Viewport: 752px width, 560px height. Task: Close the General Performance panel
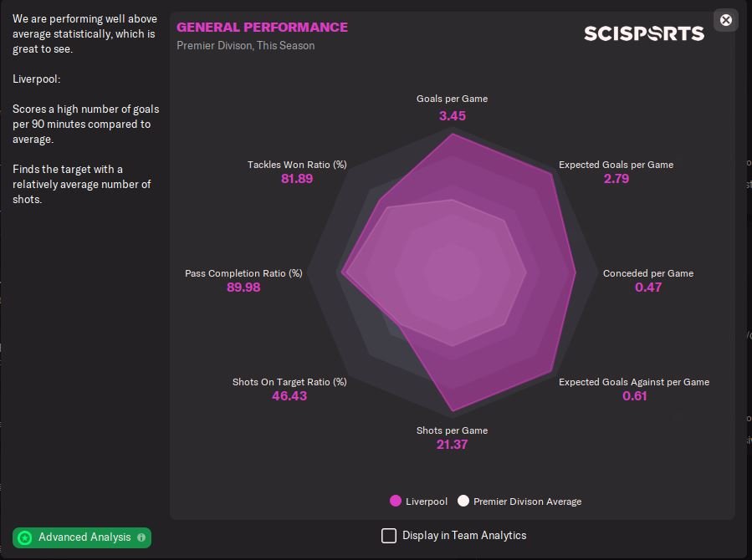(726, 20)
